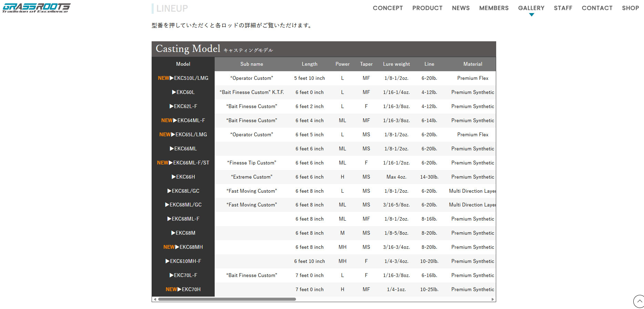
Task: Select model EKC68ML-F
Action: (183, 219)
